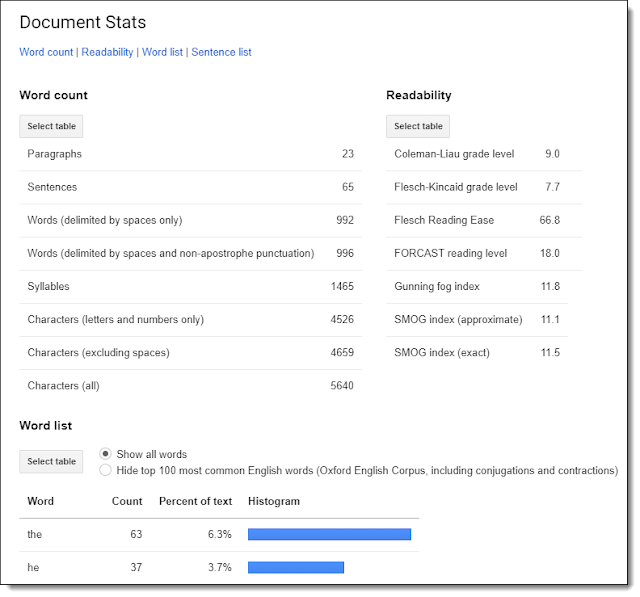Click the histogram bar for 'the'
The image size is (640, 597).
(x=329, y=535)
